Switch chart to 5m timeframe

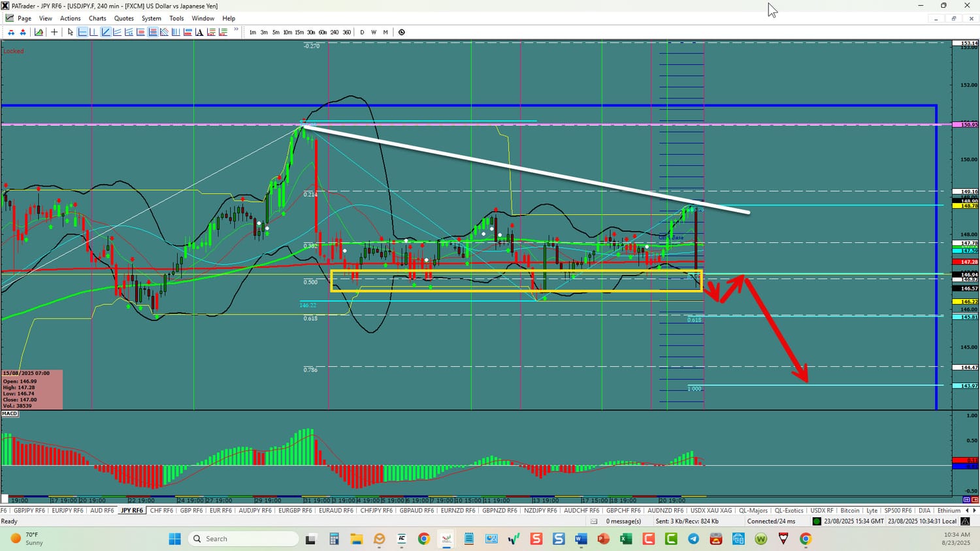pyautogui.click(x=276, y=32)
